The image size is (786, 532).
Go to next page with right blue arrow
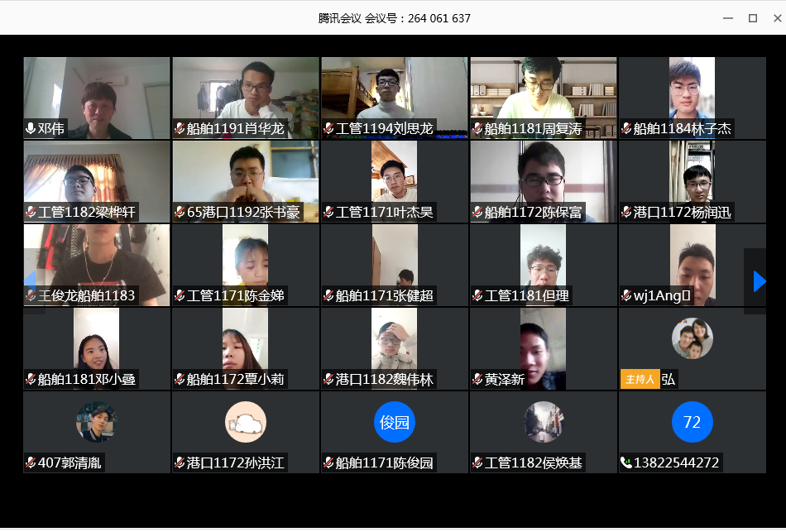click(x=760, y=281)
